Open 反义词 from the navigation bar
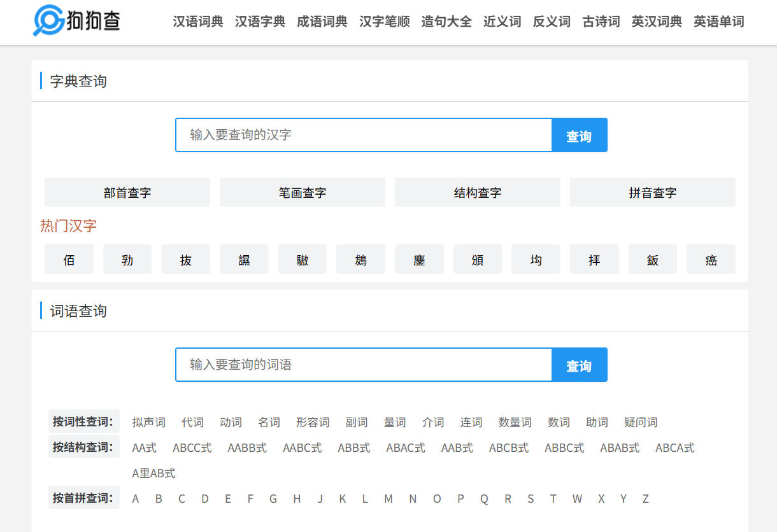 [552, 22]
